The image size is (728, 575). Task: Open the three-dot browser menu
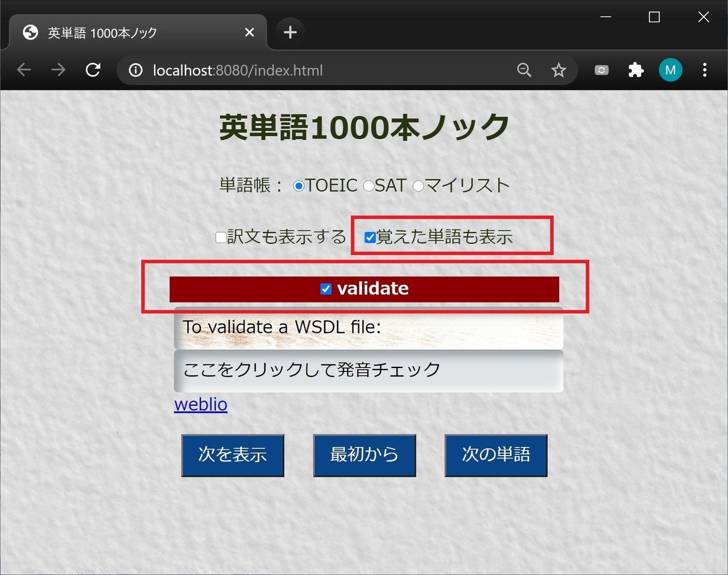(x=704, y=69)
